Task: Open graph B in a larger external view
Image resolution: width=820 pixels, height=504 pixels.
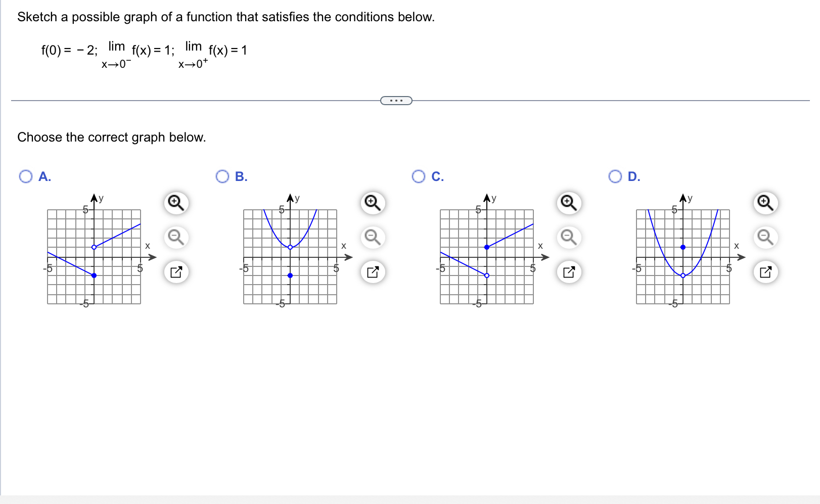Action: coord(373,272)
